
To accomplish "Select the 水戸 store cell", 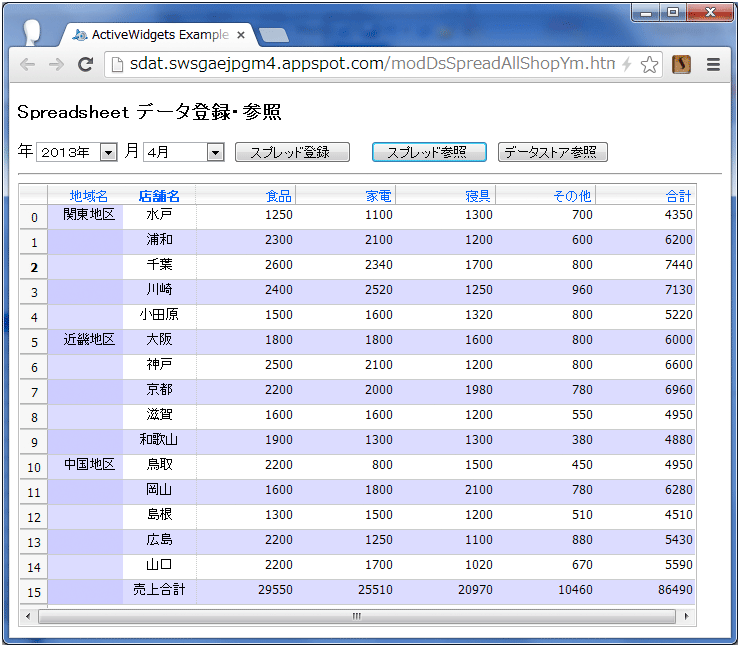I will [x=159, y=215].
